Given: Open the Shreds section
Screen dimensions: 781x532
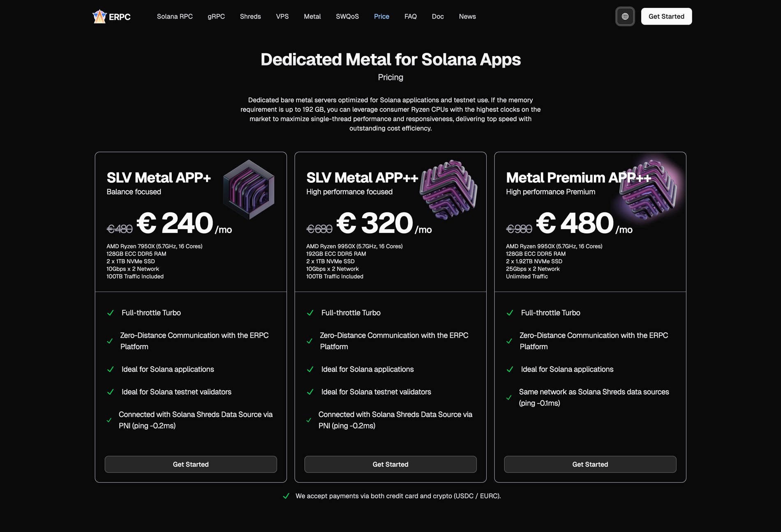Looking at the screenshot, I should (250, 16).
